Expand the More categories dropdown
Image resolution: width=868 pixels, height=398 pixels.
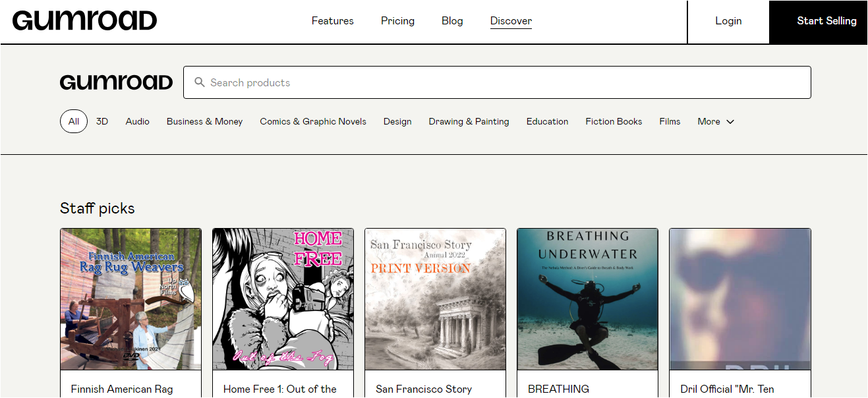pos(715,121)
